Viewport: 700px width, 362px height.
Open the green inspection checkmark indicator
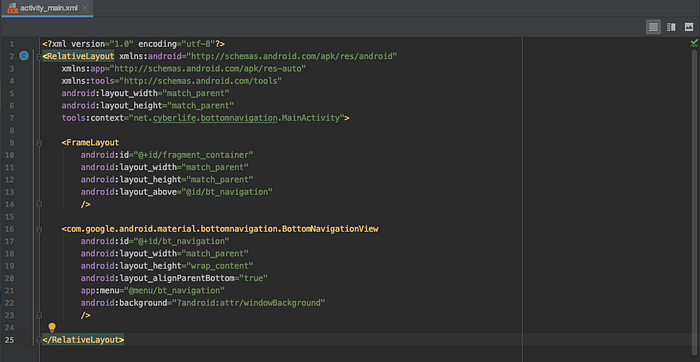click(x=694, y=43)
